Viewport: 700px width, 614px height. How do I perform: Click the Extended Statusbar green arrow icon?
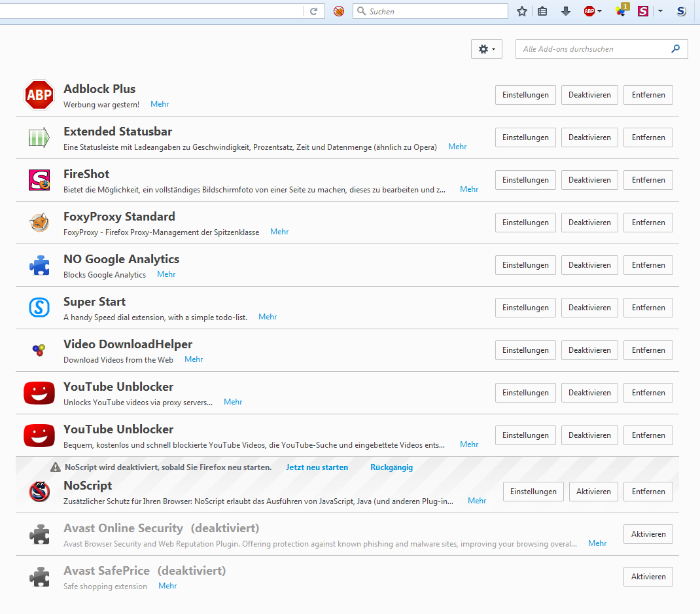tap(39, 137)
